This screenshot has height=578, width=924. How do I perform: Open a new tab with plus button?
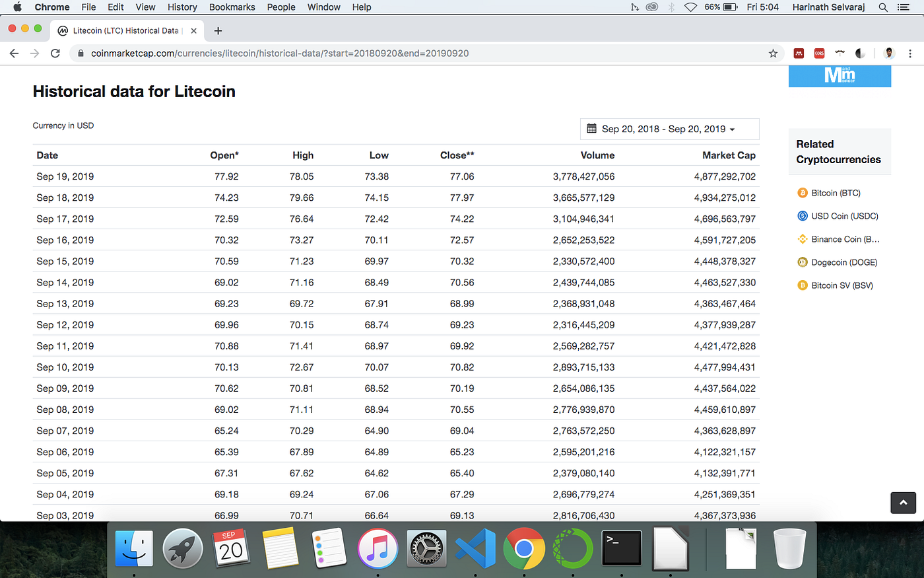coord(218,30)
